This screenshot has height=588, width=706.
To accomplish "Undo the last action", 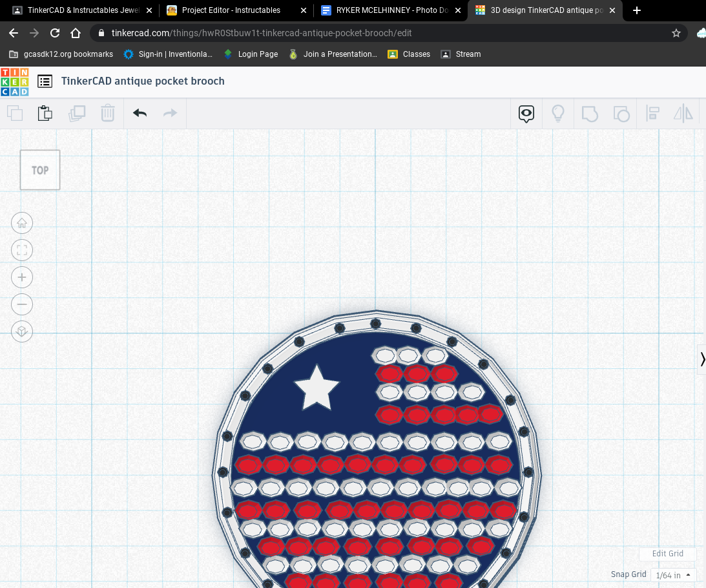I will pyautogui.click(x=140, y=113).
